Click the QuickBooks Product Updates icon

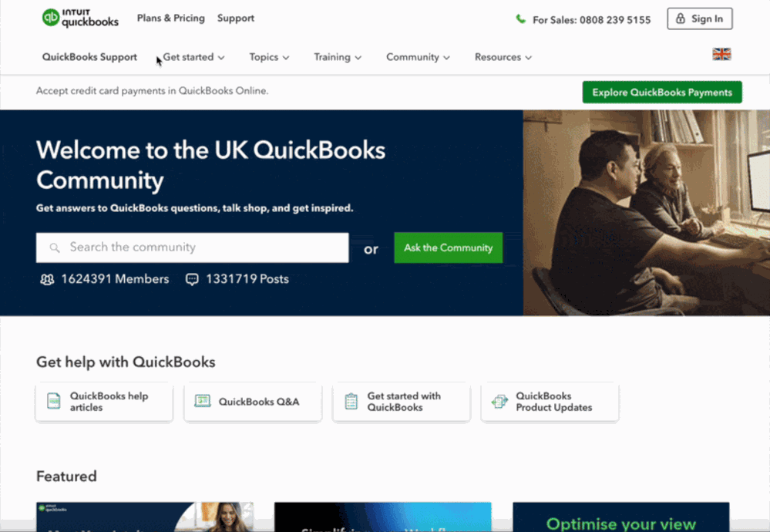500,402
